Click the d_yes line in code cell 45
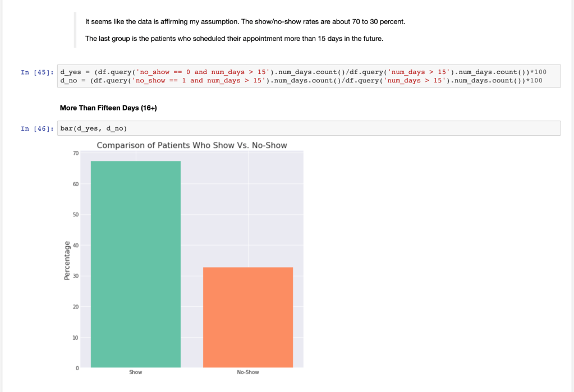Viewport: 574px width, 392px height. coord(303,72)
